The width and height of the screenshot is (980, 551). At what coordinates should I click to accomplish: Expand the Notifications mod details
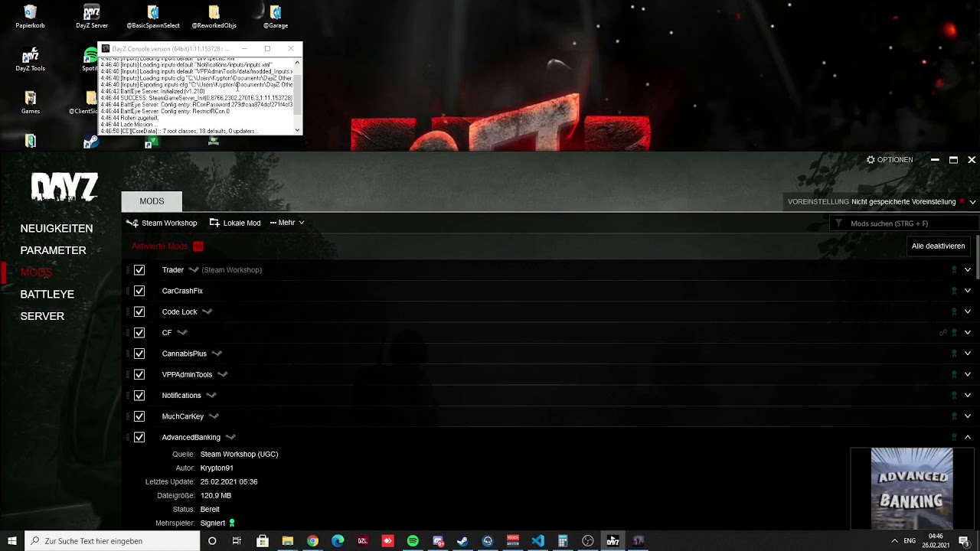pos(968,396)
